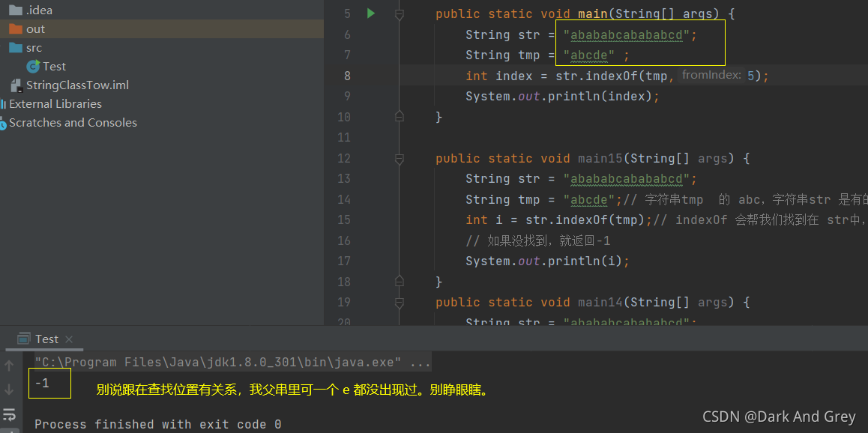Click 'Process finished with exit code 0'
This screenshot has height=433, width=868.
pyautogui.click(x=157, y=424)
